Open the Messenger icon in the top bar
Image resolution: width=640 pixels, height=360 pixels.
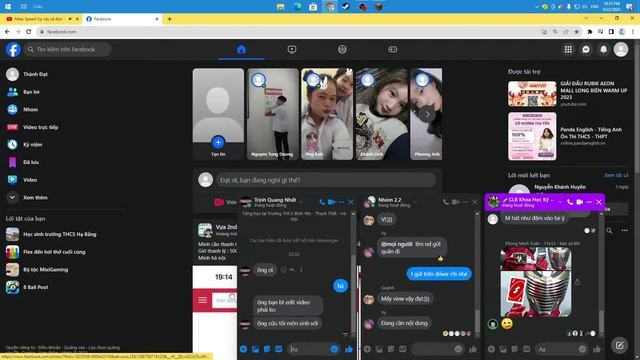586,49
